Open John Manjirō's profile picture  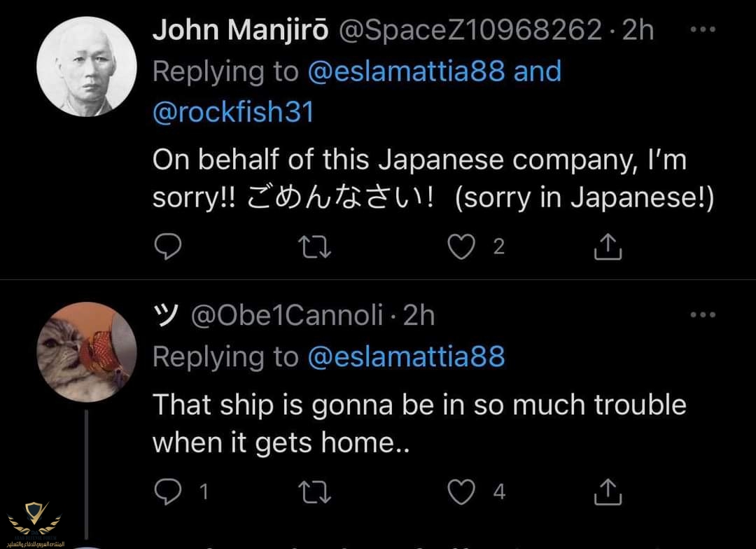point(86,67)
